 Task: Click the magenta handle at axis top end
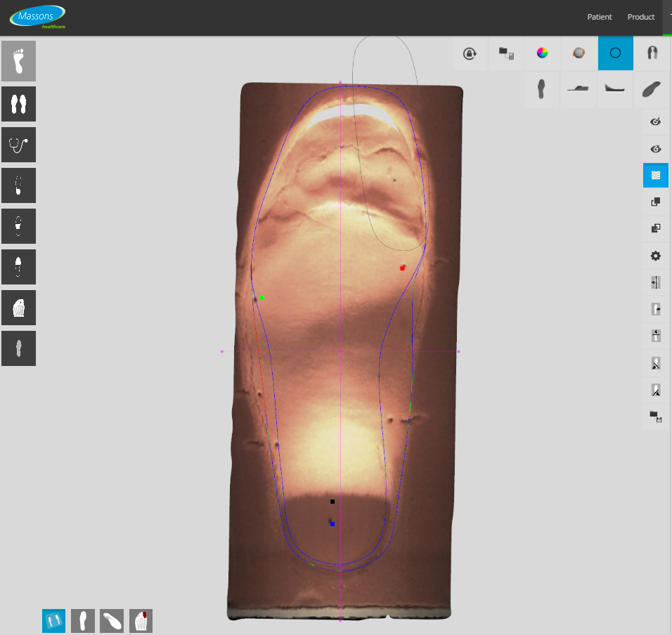click(x=340, y=82)
